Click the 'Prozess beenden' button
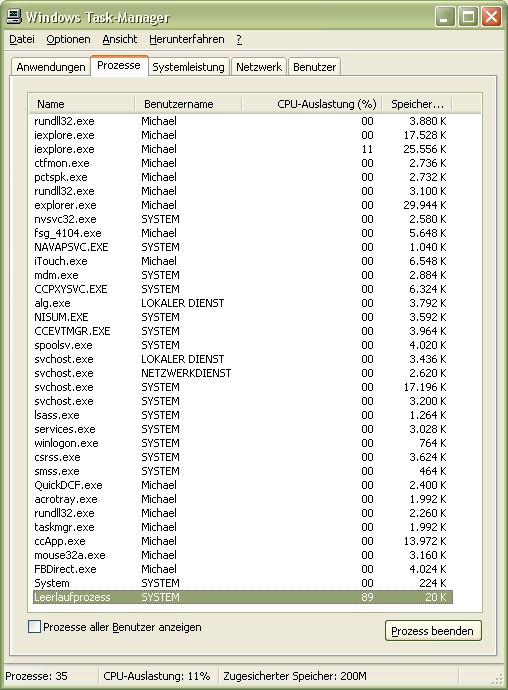 [x=433, y=631]
